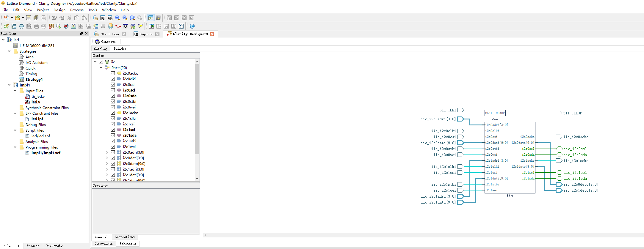This screenshot has width=644, height=249.
Task: Collapse the impl1 implementation node
Action: 9,85
